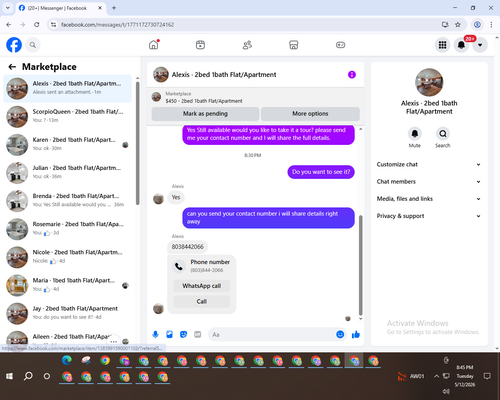Image resolution: width=500 pixels, height=400 pixels.
Task: Send a thumbs-up like
Action: click(356, 334)
